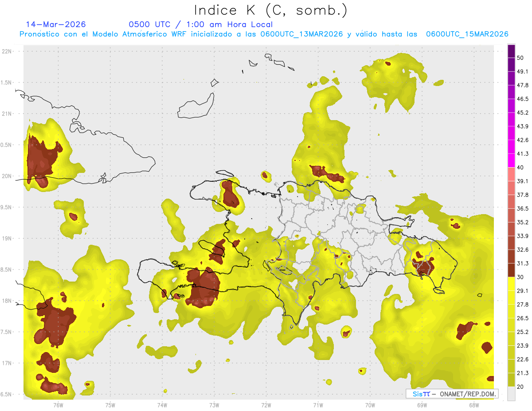The height and width of the screenshot is (411, 532).
Task: Click the '20N' latitude axis label
Action: pyautogui.click(x=8, y=176)
